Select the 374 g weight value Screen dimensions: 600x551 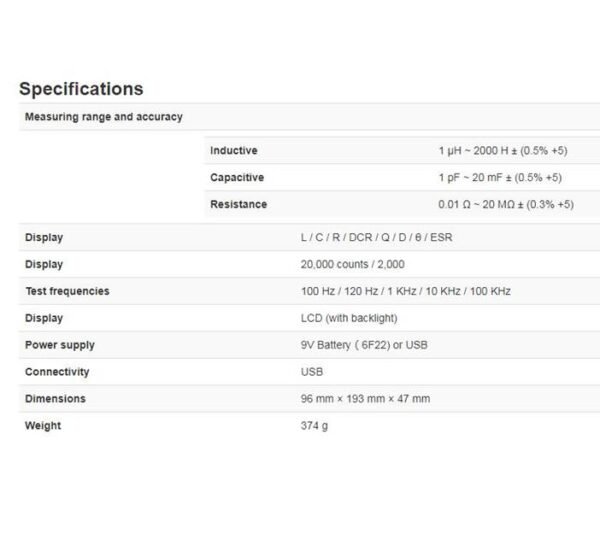tap(314, 426)
